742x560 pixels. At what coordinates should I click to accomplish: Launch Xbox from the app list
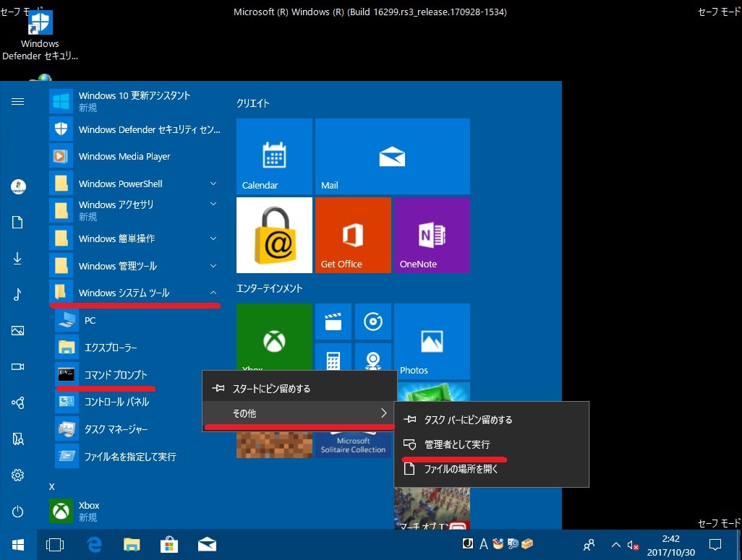click(135, 511)
